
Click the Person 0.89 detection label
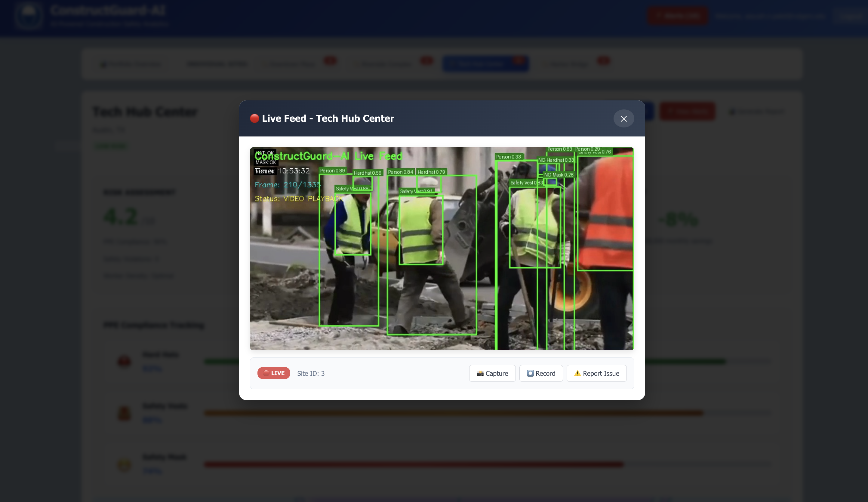(332, 170)
